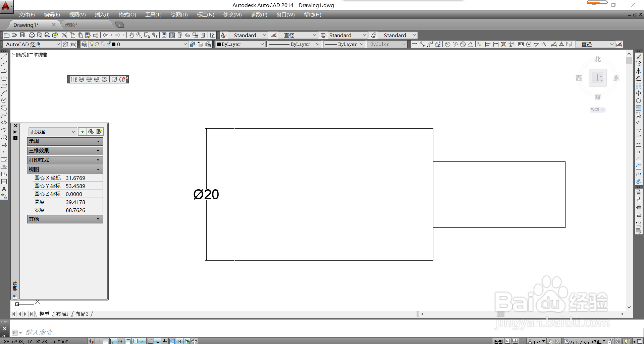Image resolution: width=644 pixels, height=344 pixels.
Task: Toggle Snap mode in status bar
Action: (98, 341)
